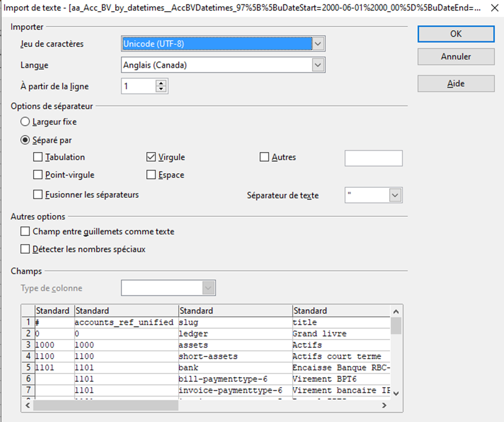Confirm import with the OK button
The height and width of the screenshot is (422, 504).
click(x=456, y=34)
